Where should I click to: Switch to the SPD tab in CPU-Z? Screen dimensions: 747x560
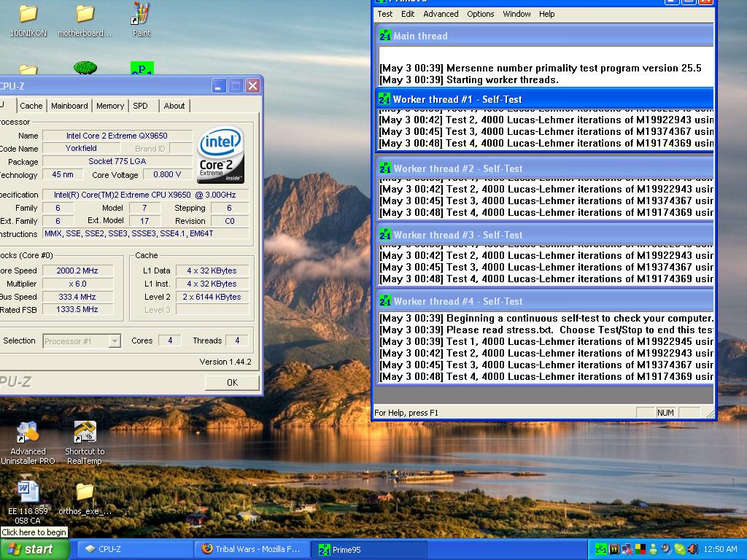point(141,106)
